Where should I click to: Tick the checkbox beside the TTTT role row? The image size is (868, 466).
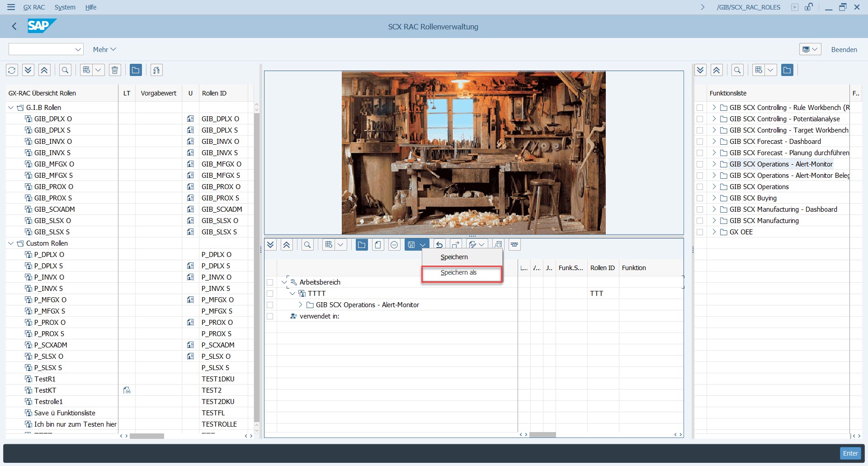click(x=270, y=294)
